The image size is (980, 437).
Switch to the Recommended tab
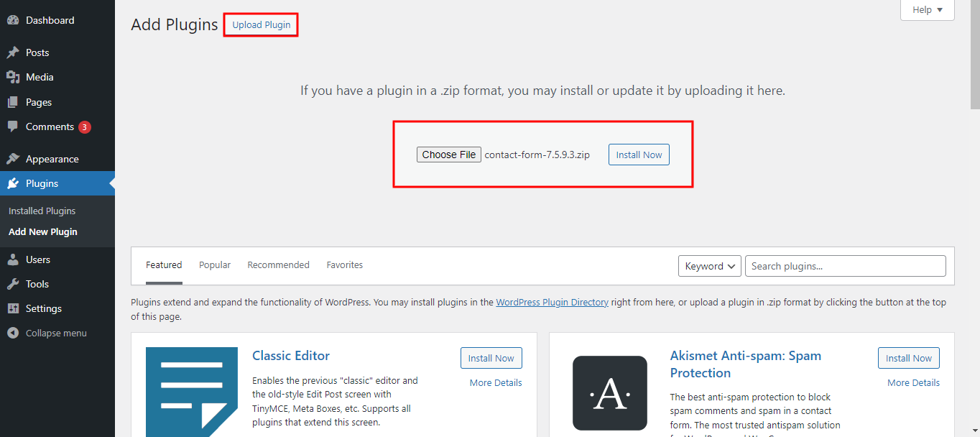pyautogui.click(x=278, y=264)
